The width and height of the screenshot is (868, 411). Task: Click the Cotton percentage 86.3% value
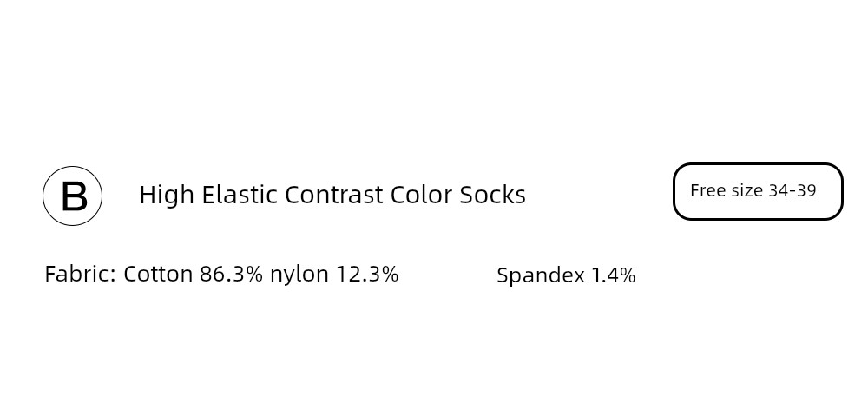[x=231, y=275]
